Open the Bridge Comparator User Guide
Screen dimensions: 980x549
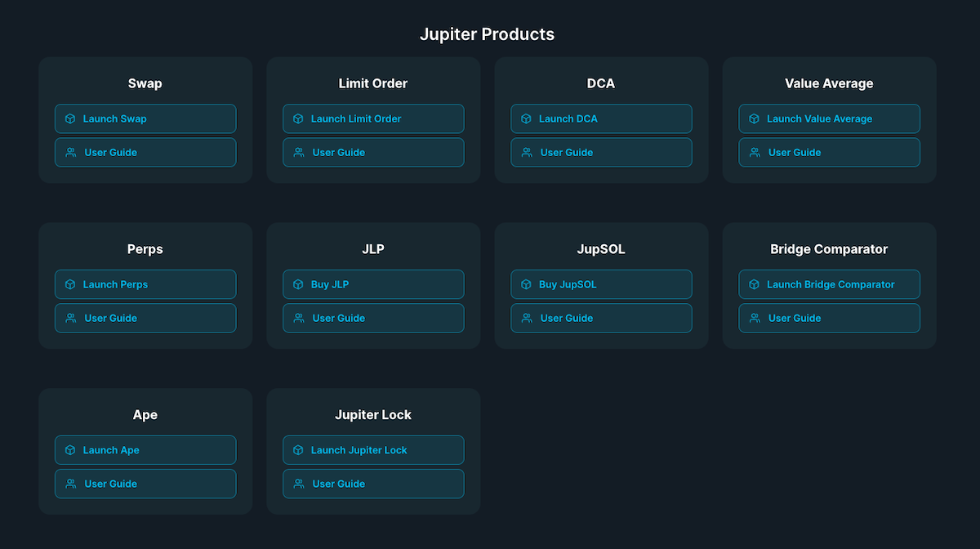pos(829,319)
